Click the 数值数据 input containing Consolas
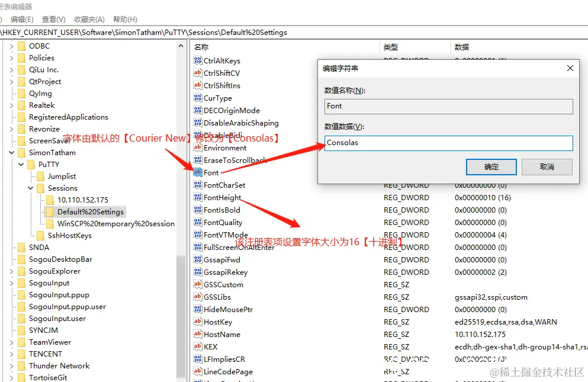 [x=448, y=143]
